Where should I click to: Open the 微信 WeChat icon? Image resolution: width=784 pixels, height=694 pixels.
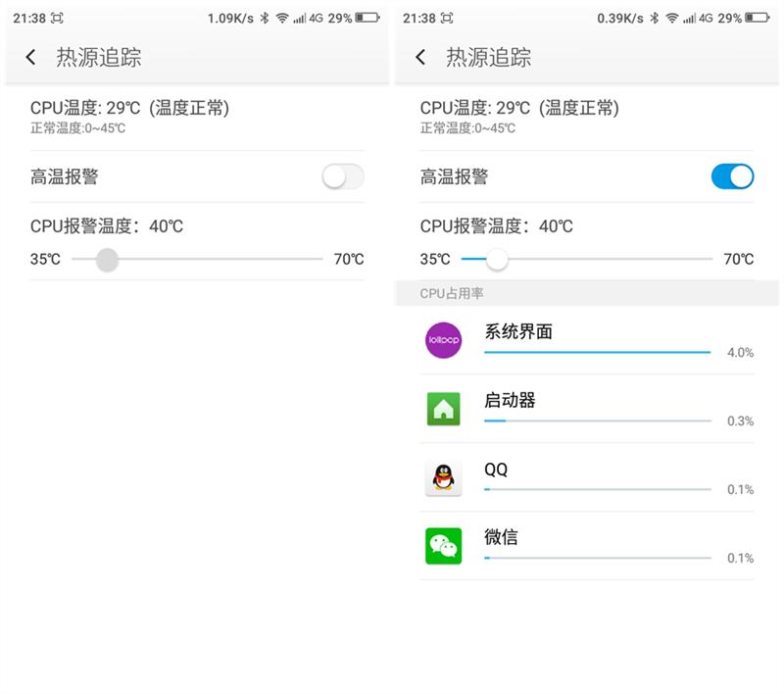click(x=443, y=547)
